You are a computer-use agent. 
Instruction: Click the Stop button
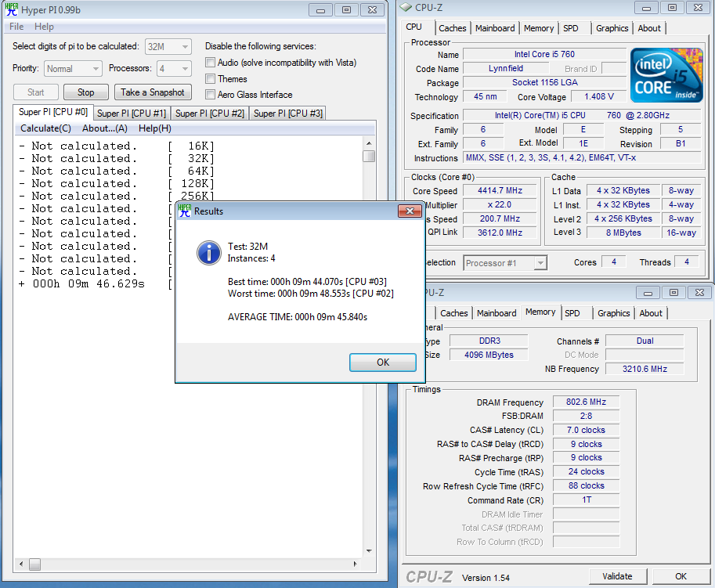85,92
